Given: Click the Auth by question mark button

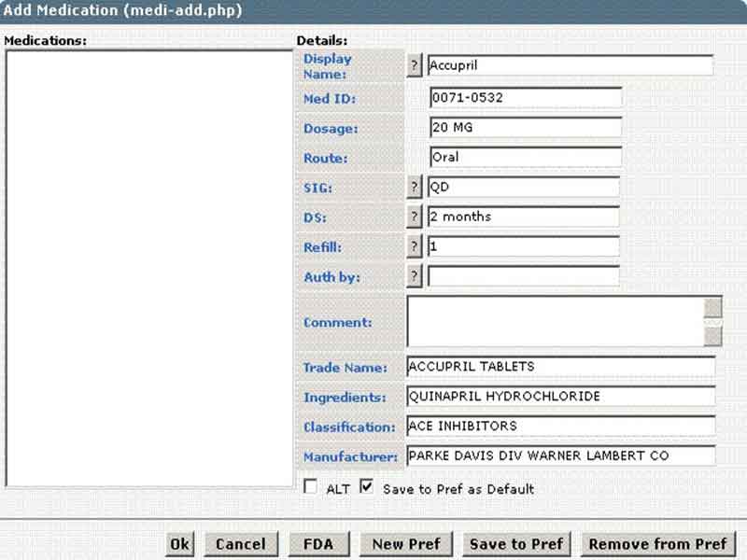Looking at the screenshot, I should pos(415,276).
